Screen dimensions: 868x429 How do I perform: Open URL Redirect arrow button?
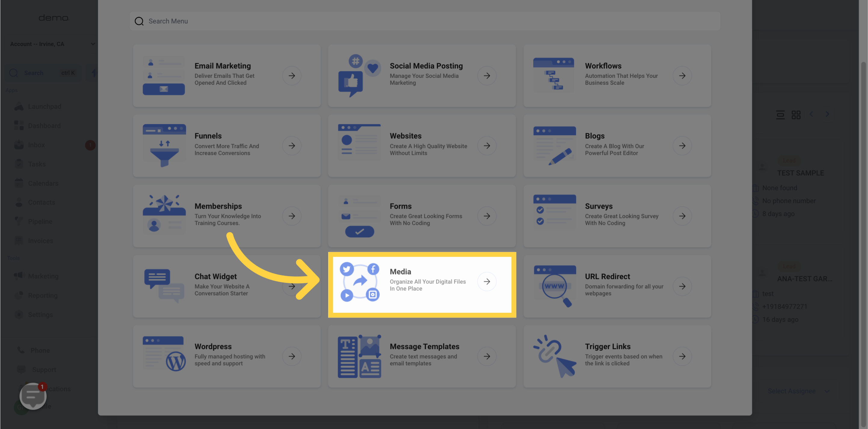tap(682, 286)
